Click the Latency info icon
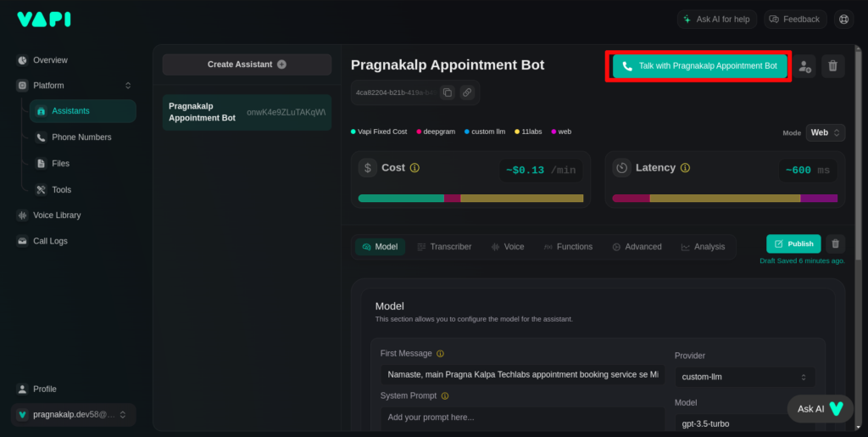 (x=685, y=168)
